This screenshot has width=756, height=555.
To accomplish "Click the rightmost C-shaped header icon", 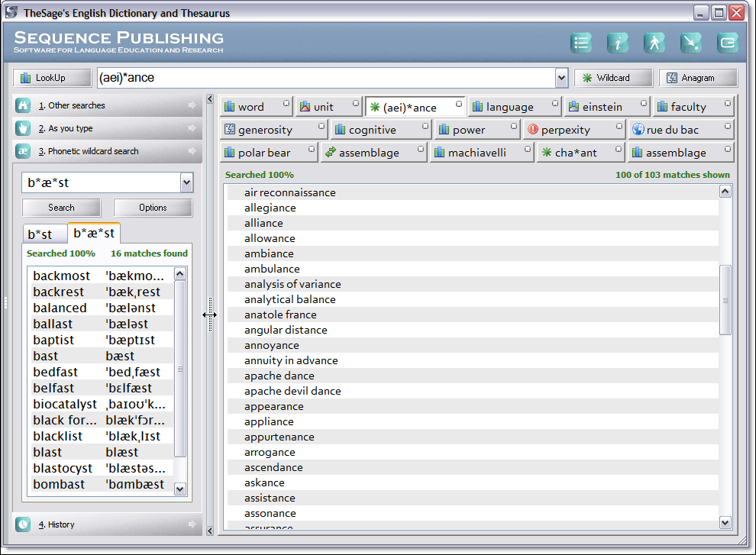I will (727, 43).
